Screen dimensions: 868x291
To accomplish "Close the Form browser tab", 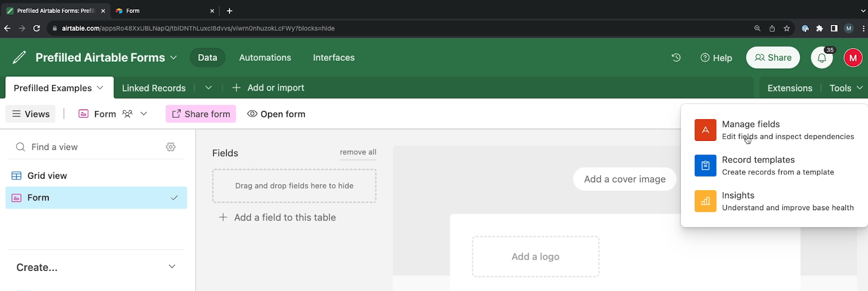I will pos(212,11).
